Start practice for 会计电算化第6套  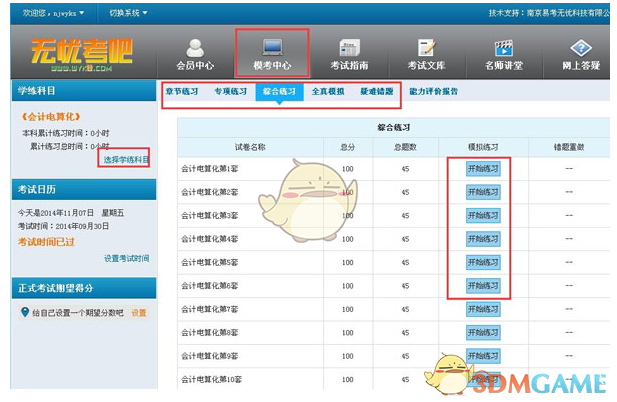[483, 286]
